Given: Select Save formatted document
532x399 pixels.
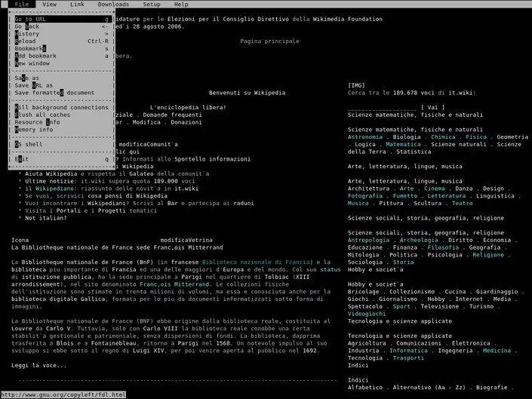Looking at the screenshot, I should [62, 93].
